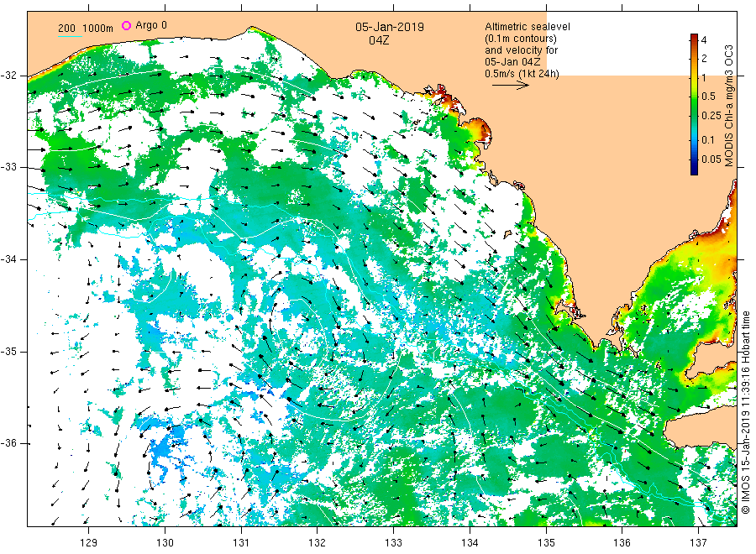The width and height of the screenshot is (756, 554).
Task: Click the latitude label -33
Action: [x=8, y=167]
